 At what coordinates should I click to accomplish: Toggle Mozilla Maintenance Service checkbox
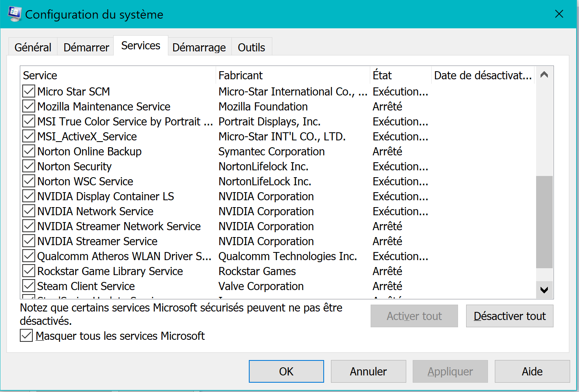coord(29,106)
